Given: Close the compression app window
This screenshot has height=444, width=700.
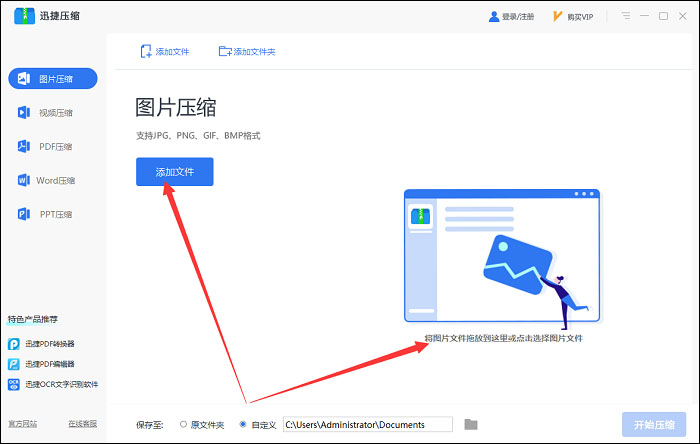Looking at the screenshot, I should point(683,16).
